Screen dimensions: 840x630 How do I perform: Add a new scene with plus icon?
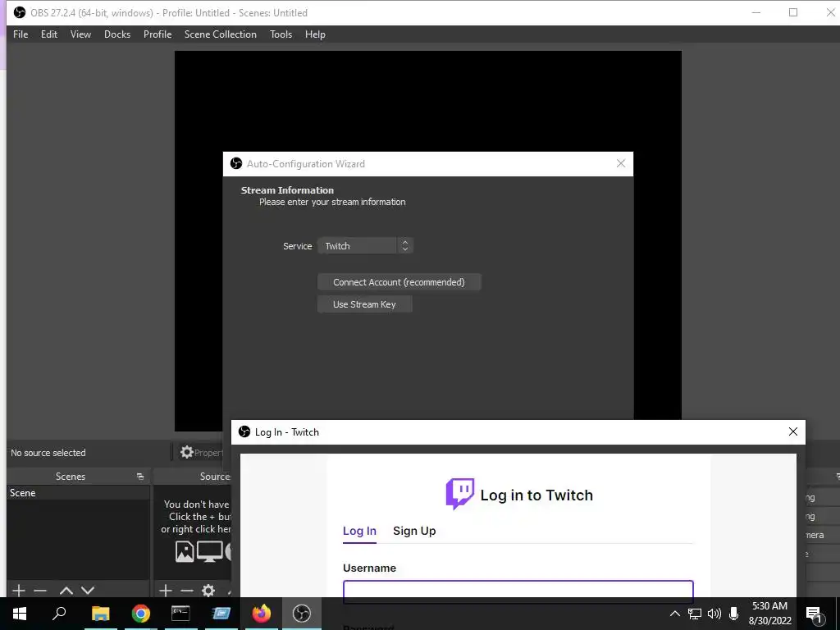coord(19,591)
